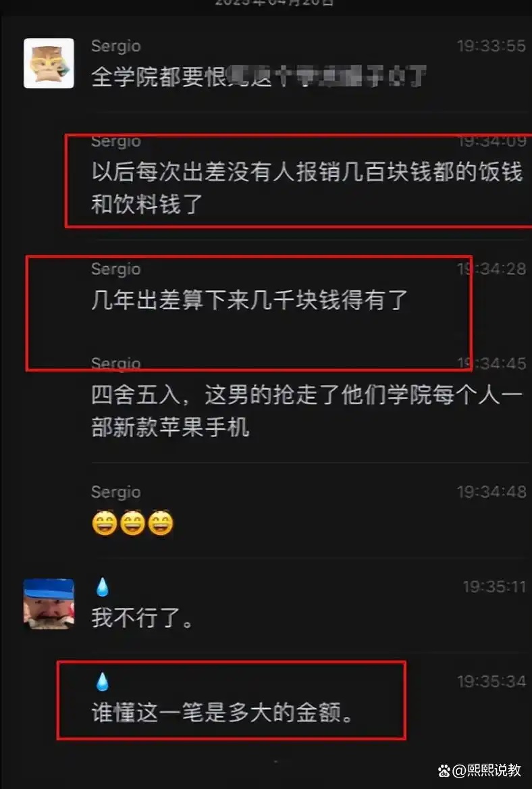Click the message 我不行了。
This screenshot has width=532, height=789.
pos(143,618)
